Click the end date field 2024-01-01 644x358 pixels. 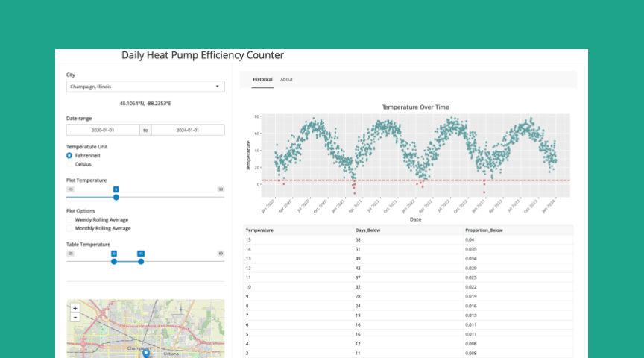188,130
